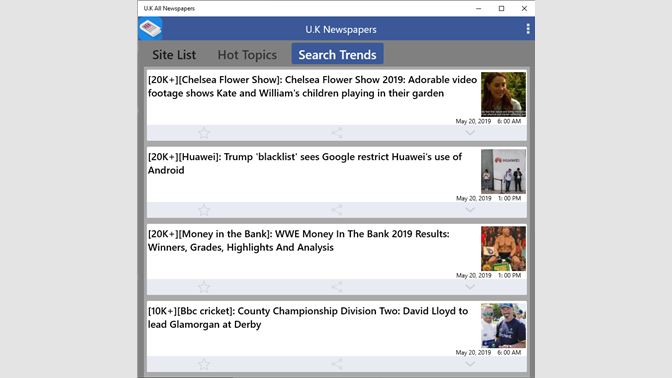This screenshot has height=378, width=672.
Task: Switch to the Site List tab
Action: click(x=174, y=55)
